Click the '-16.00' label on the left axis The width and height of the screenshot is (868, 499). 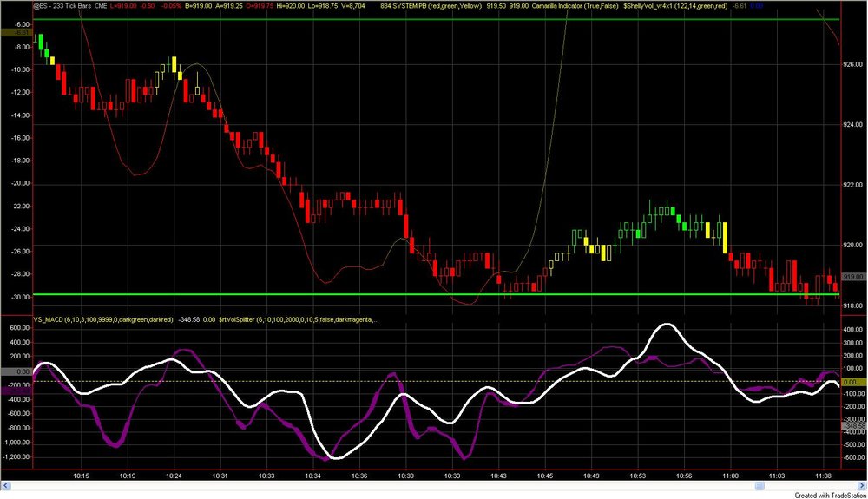click(x=22, y=138)
